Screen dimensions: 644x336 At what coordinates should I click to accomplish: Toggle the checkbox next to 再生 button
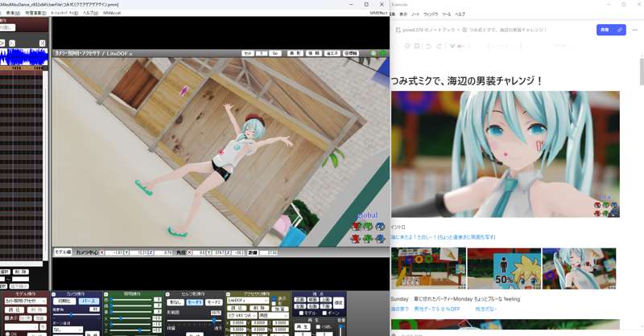[x=318, y=327]
